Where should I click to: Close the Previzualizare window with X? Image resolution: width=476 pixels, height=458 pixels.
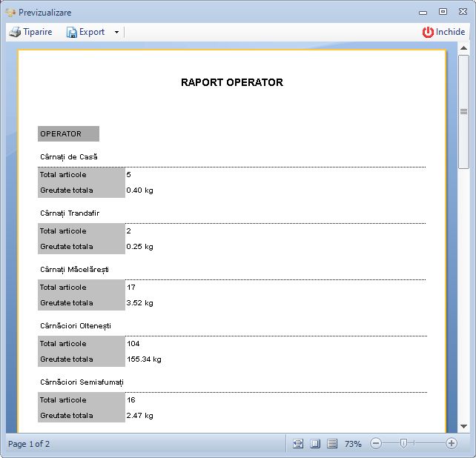[463, 12]
